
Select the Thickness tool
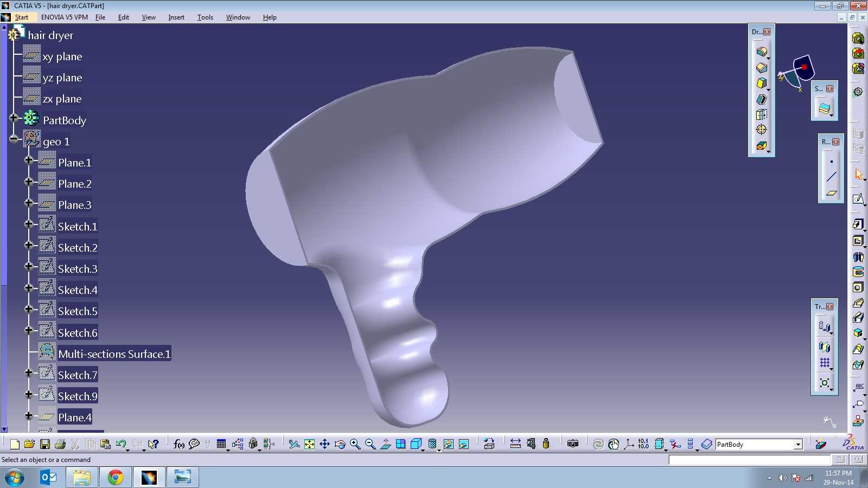[761, 114]
